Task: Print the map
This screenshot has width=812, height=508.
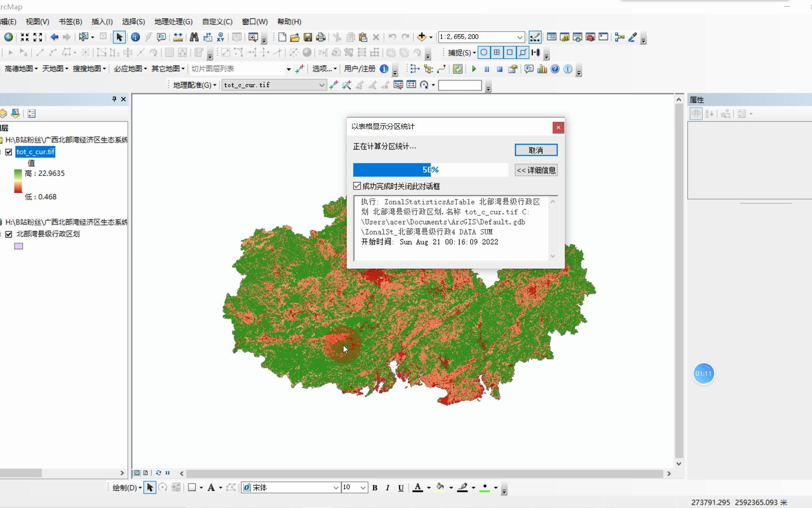Action: point(321,37)
